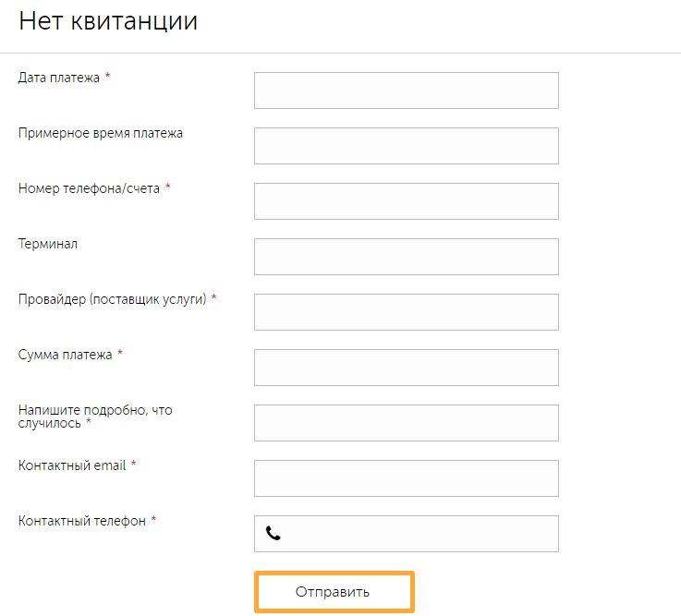Focus the Провайдер (поставщик услуги) input box
This screenshot has height=616, width=681.
coord(406,312)
